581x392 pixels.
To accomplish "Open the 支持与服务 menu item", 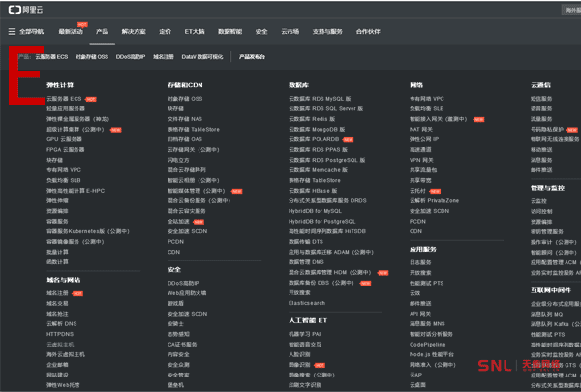I will (x=327, y=32).
